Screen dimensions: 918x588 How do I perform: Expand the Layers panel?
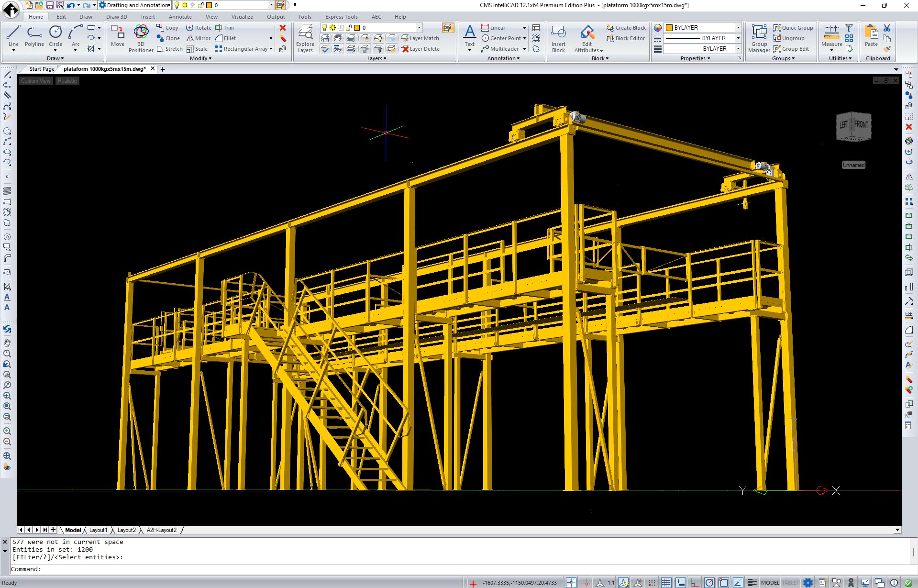tap(376, 58)
